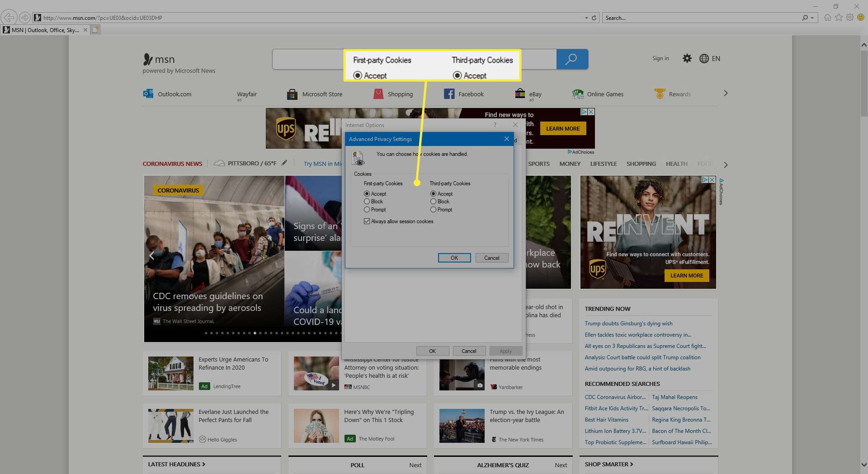Toggle Always allow session cookies checkbox
Image resolution: width=868 pixels, height=474 pixels.
point(367,221)
